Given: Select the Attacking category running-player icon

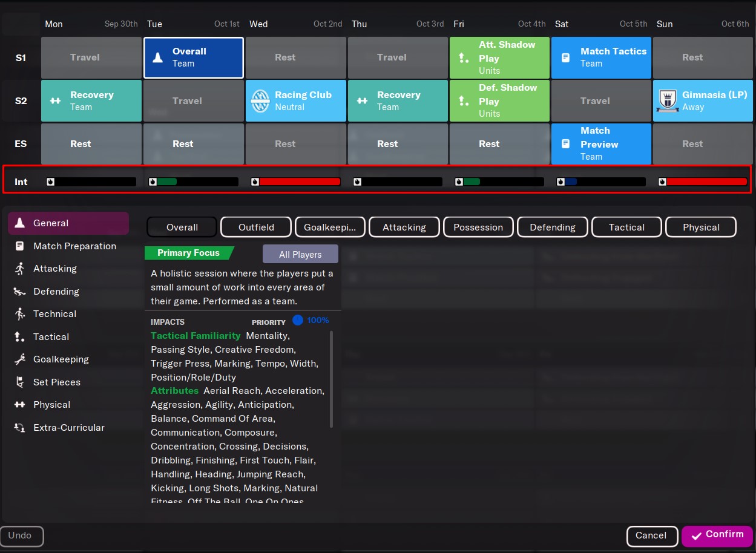Looking at the screenshot, I should (x=20, y=269).
